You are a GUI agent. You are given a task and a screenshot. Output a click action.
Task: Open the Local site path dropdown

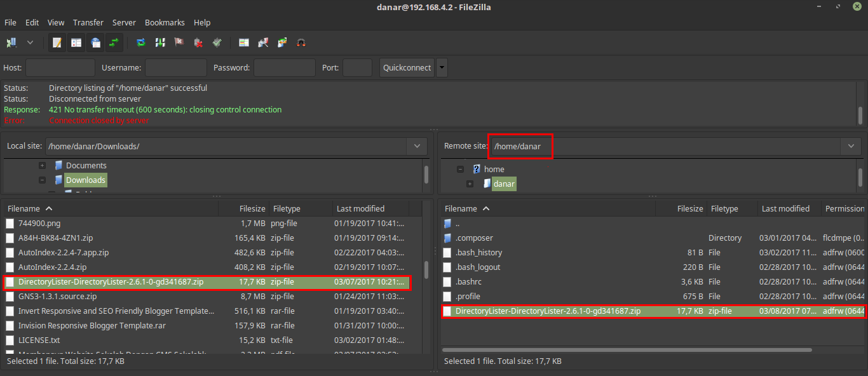416,146
